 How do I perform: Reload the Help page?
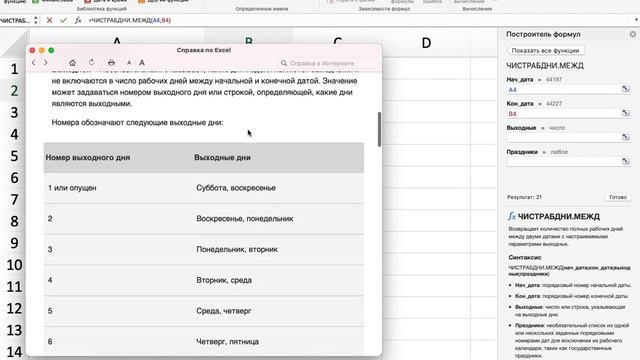91,62
